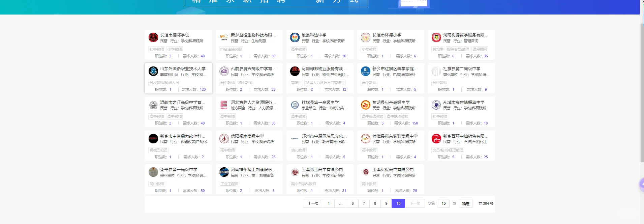Viewport: 644px width, 224px height.
Task: Click the jump-to-page input field
Action: coord(443,203)
